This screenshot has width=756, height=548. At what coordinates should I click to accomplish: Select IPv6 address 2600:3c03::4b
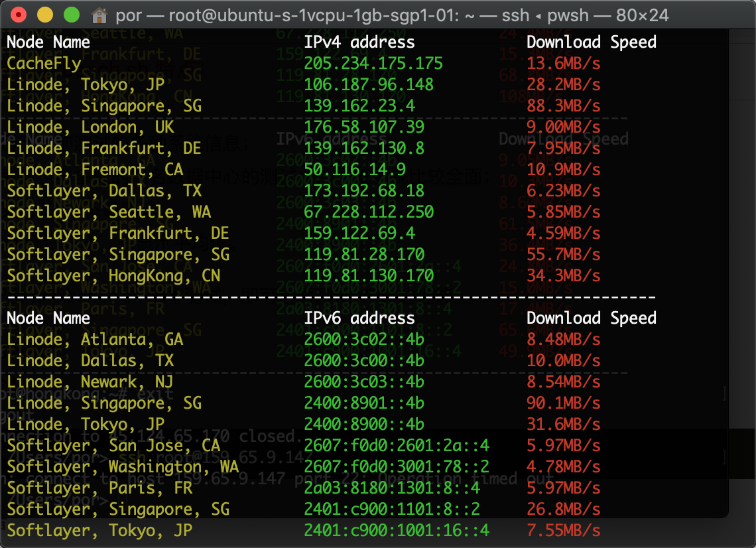(364, 382)
